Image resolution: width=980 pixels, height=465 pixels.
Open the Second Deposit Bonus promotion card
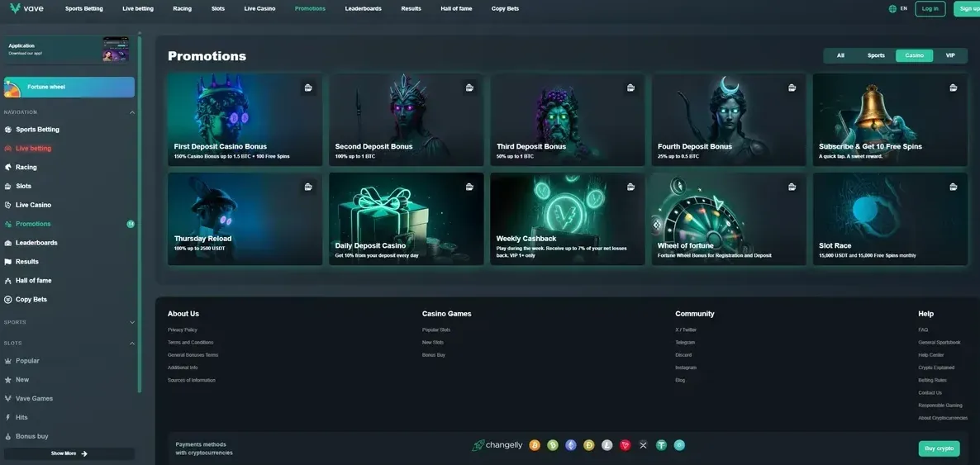pos(407,120)
